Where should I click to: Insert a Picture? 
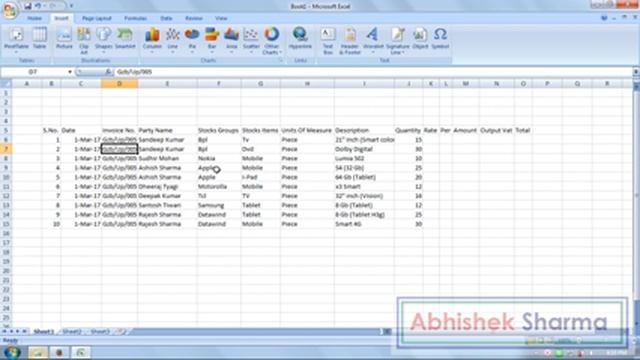tap(64, 40)
